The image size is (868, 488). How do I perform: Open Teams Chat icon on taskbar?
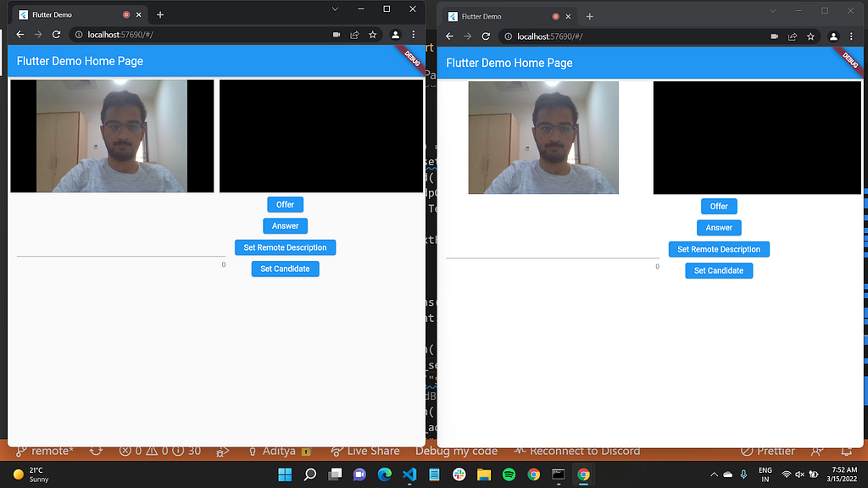359,474
